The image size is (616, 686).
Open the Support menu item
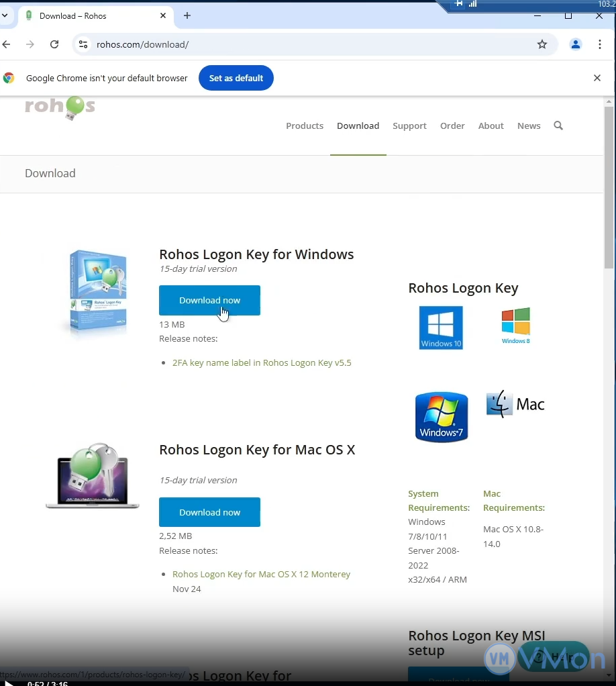pyautogui.click(x=409, y=126)
